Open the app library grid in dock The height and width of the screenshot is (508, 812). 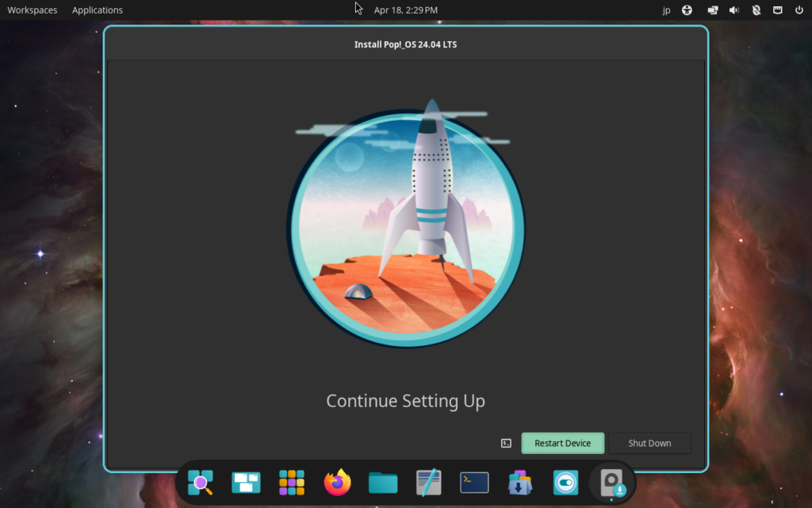point(292,482)
